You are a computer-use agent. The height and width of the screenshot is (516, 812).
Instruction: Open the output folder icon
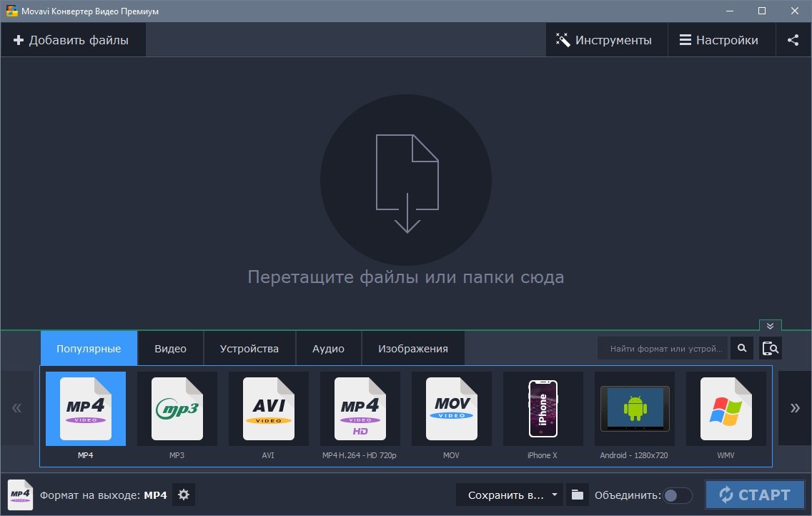coord(578,495)
